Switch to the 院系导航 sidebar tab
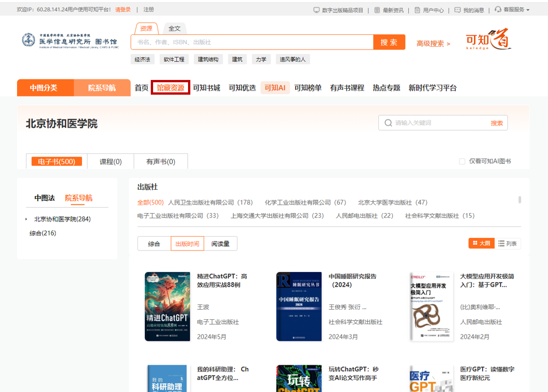 (79, 198)
